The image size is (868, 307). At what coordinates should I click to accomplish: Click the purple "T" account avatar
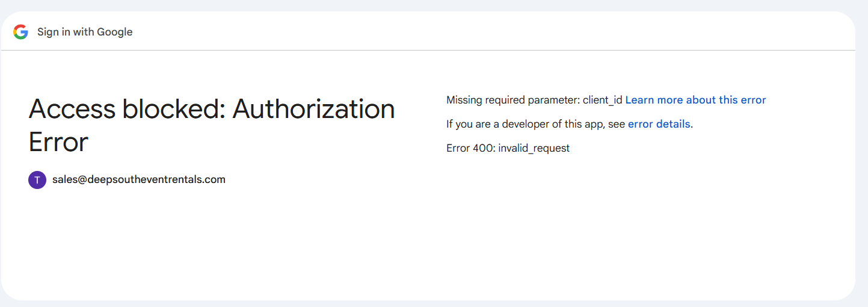[x=37, y=179]
